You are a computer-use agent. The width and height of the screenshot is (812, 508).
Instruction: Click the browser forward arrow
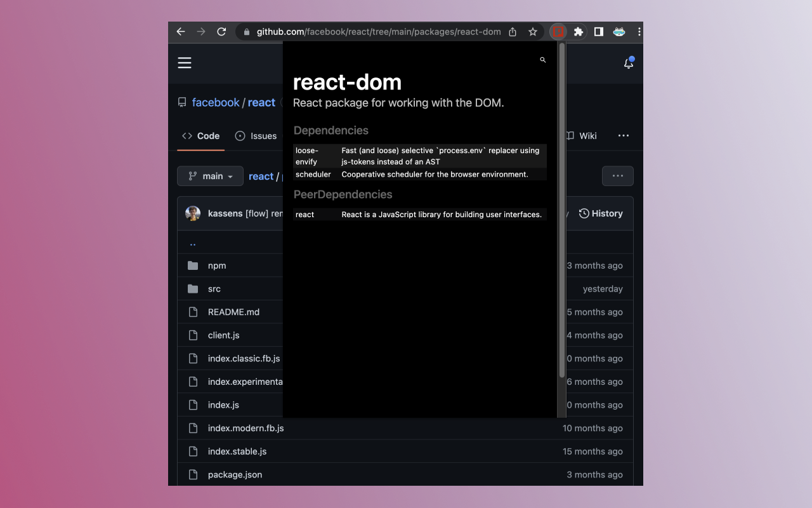click(x=201, y=32)
